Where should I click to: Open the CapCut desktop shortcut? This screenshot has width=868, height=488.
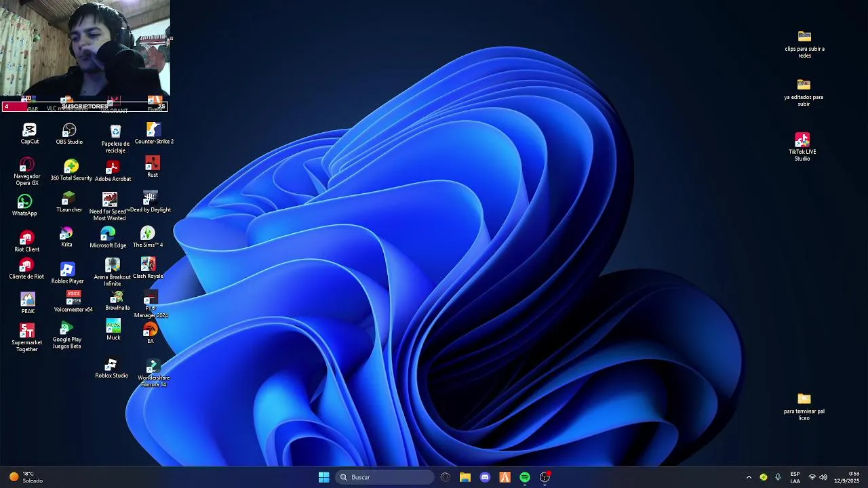[x=29, y=134]
